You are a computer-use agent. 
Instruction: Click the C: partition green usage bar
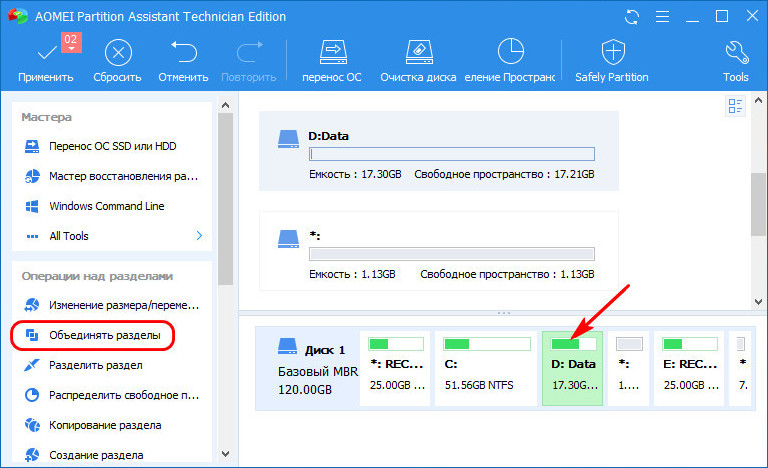(x=487, y=344)
